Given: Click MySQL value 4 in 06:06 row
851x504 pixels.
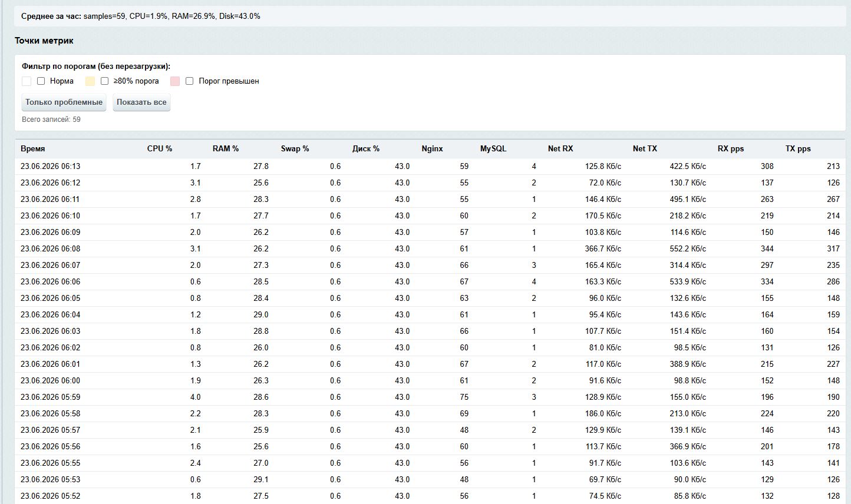Looking at the screenshot, I should [x=534, y=282].
